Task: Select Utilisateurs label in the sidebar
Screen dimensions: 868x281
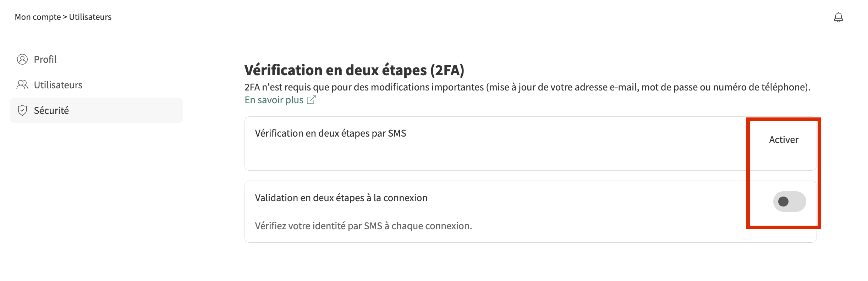Action: click(x=58, y=85)
